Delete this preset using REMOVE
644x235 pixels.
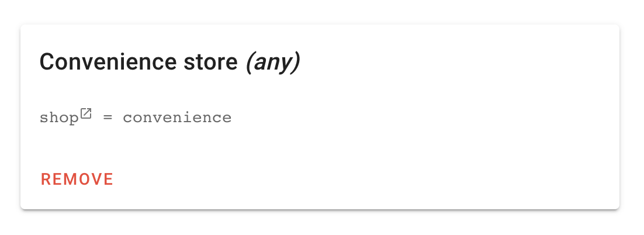(77, 179)
